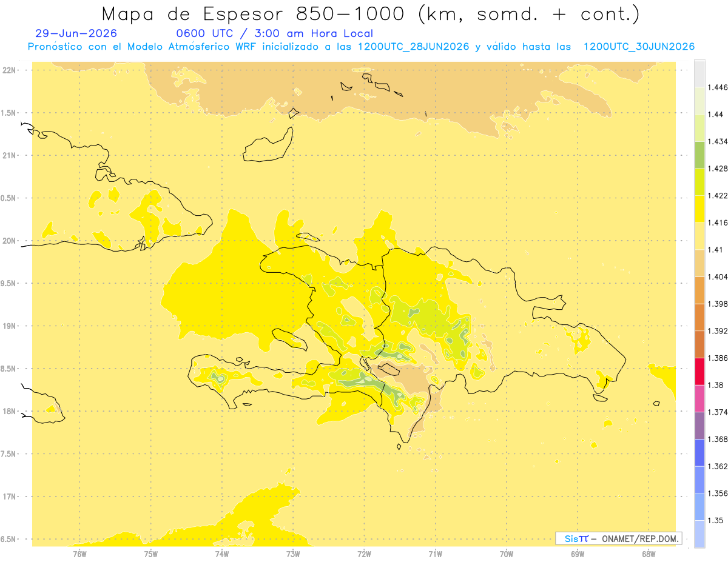Click the legend value '1.35'
This screenshot has height=562, width=728.
(x=716, y=520)
